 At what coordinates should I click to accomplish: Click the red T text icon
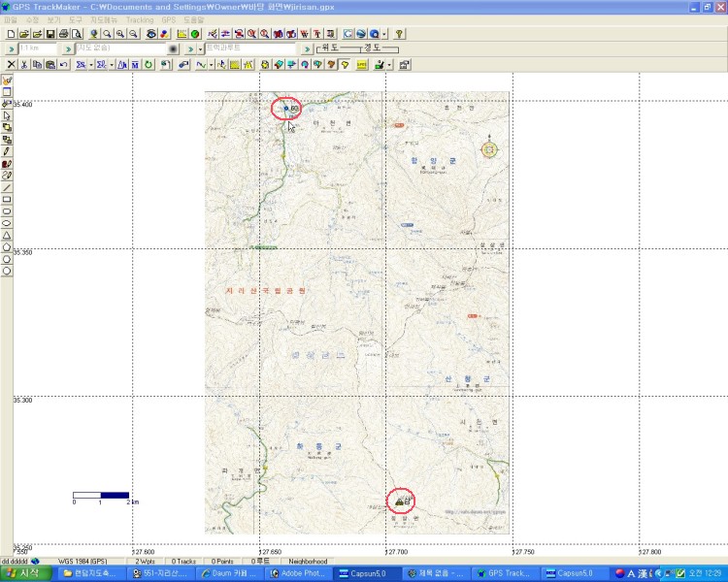coord(317,34)
